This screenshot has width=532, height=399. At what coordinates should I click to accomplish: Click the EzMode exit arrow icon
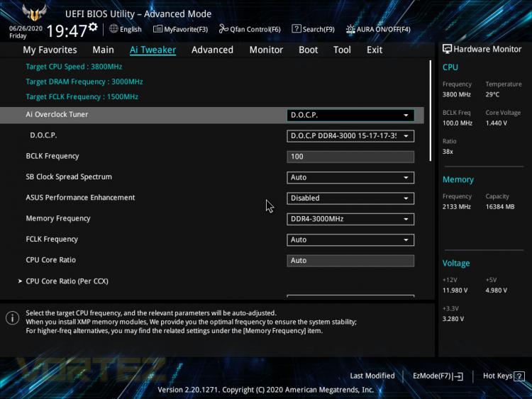tap(458, 376)
